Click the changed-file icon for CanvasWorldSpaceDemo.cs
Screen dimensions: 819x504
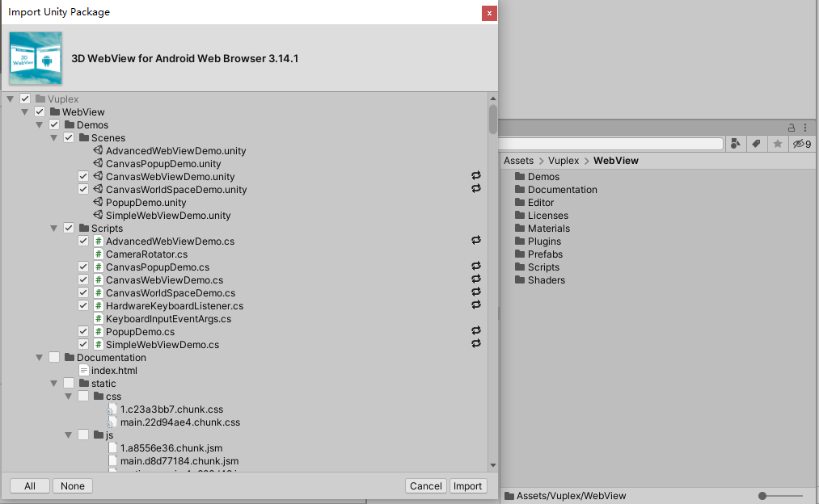click(476, 292)
